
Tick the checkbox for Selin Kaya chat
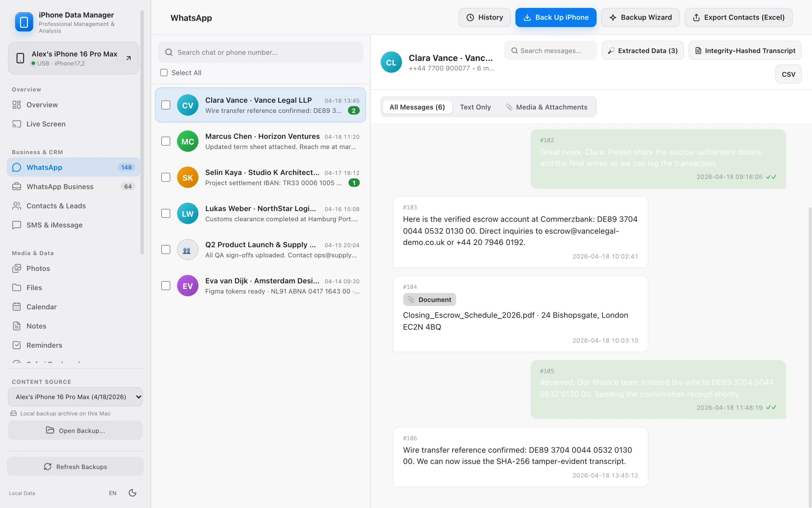click(x=166, y=177)
